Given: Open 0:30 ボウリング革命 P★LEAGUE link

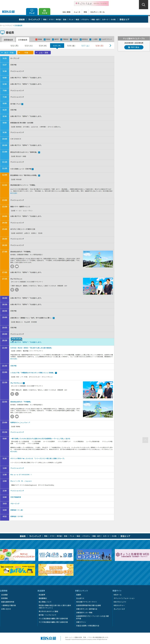Looking at the screenshot, I should [38, 458].
